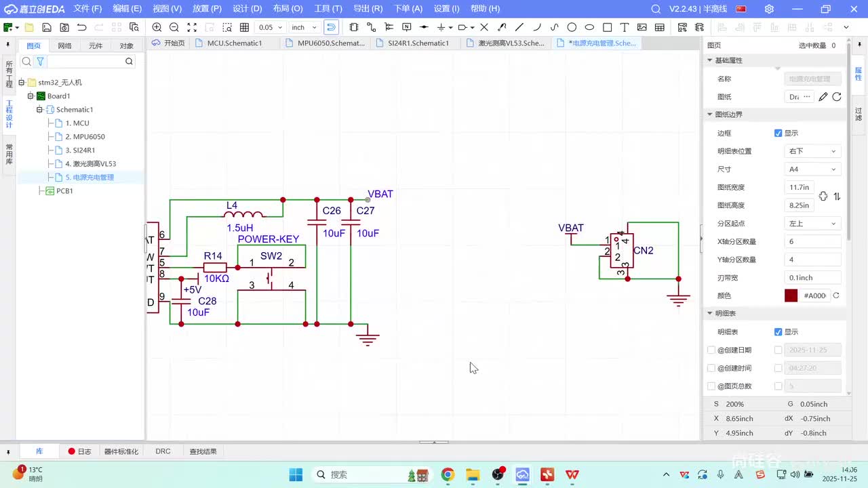Select the Net Label tool
Image resolution: width=868 pixels, height=488 pixels.
click(x=406, y=27)
